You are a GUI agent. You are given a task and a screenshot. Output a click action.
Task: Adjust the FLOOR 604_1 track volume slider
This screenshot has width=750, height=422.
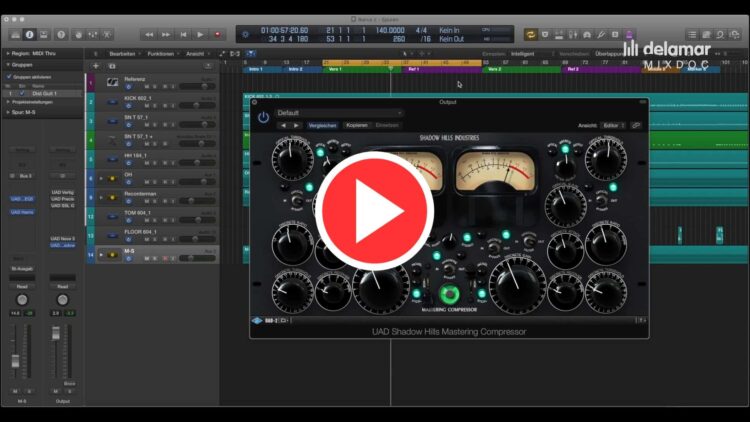(x=197, y=239)
